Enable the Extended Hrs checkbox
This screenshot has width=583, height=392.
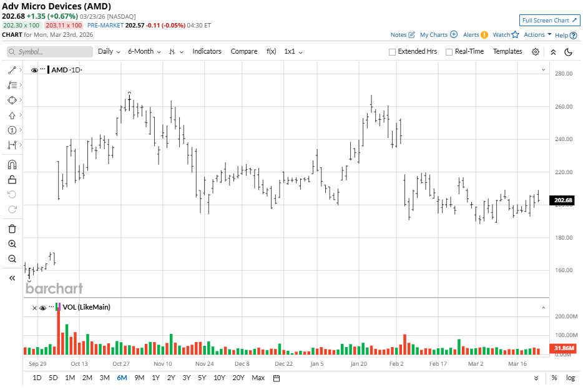tap(392, 52)
